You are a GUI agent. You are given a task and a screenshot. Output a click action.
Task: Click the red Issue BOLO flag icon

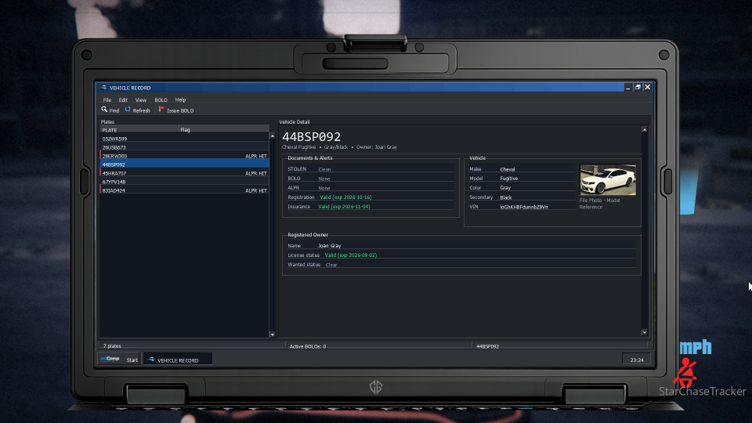pyautogui.click(x=162, y=110)
